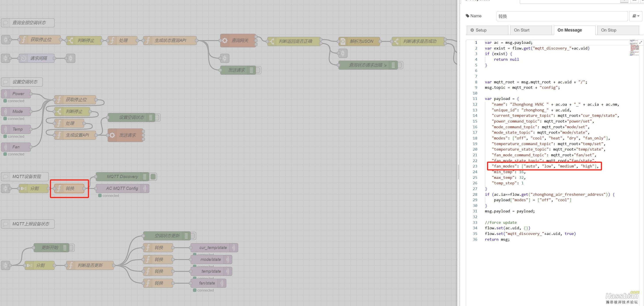
Task: Select the MQTT上报设备状态 comment node
Action: click(28, 224)
